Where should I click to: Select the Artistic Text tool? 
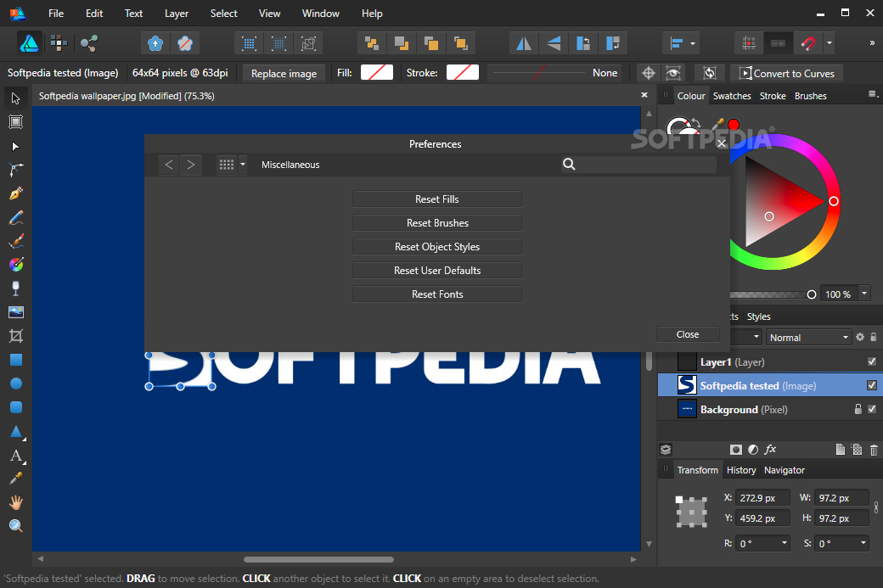point(16,456)
